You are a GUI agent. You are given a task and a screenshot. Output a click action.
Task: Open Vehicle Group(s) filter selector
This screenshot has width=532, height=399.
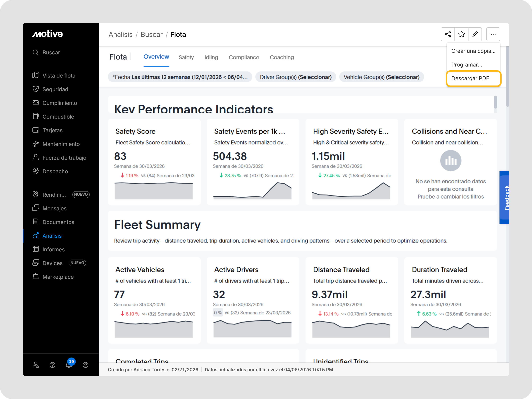pos(381,77)
